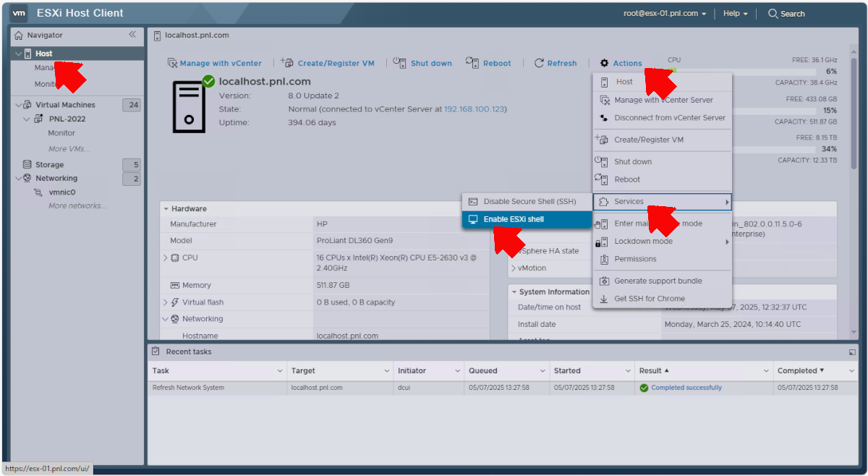
Task: Collapse the Host tree node chevron
Action: 18,54
